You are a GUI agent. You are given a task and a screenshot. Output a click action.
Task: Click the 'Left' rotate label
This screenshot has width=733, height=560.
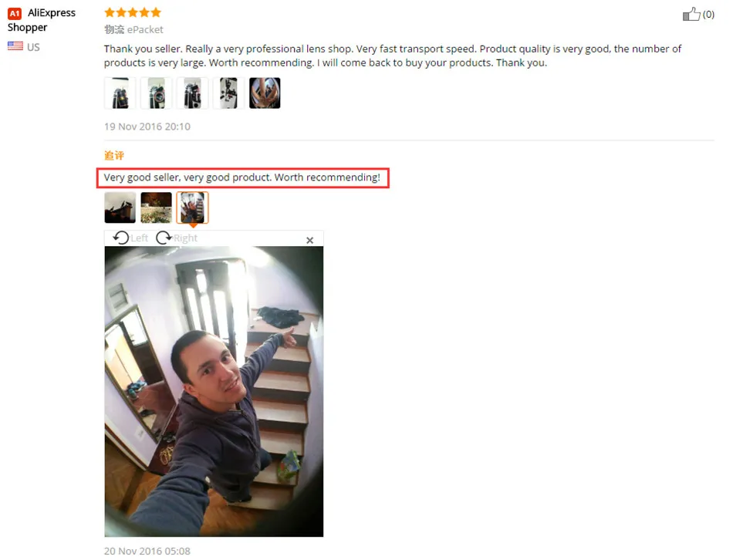[140, 238]
